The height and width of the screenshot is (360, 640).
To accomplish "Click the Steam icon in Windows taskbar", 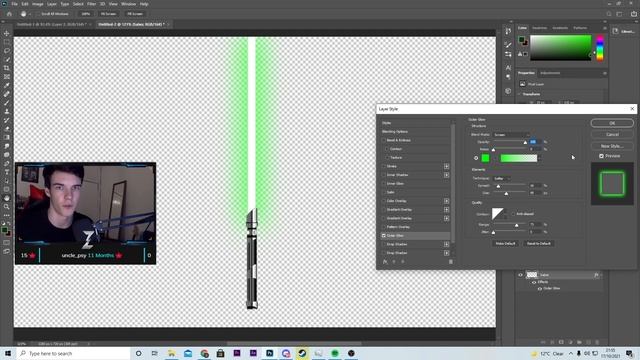I will pos(302,353).
